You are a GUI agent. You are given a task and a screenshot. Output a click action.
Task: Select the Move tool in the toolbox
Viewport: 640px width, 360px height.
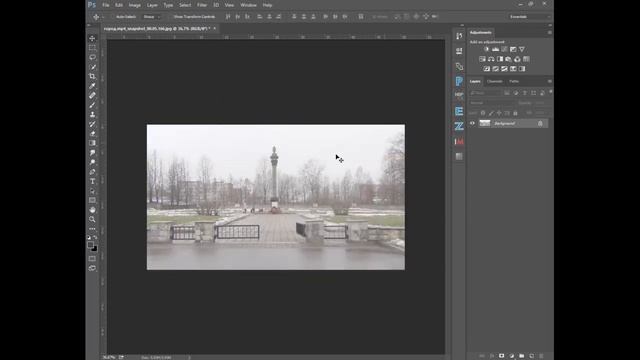[92, 38]
